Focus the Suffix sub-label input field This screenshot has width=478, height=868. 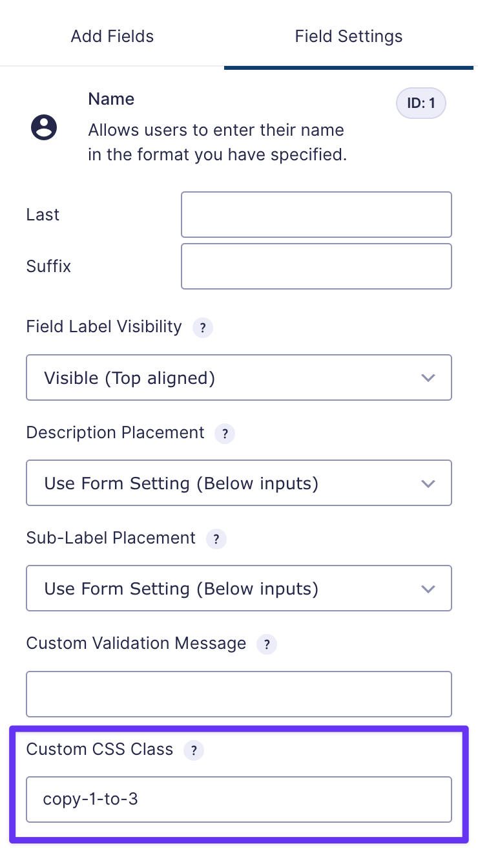point(317,266)
